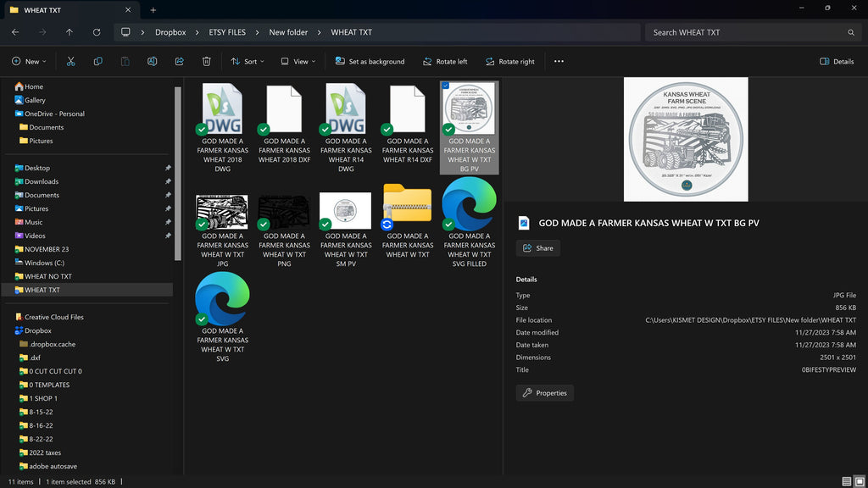868x488 pixels.
Task: Click the Delete trash icon
Action: [x=207, y=61]
